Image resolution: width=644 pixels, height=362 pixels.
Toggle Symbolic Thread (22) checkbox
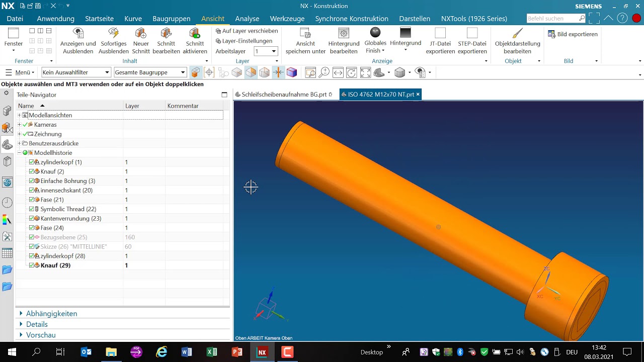coord(32,209)
